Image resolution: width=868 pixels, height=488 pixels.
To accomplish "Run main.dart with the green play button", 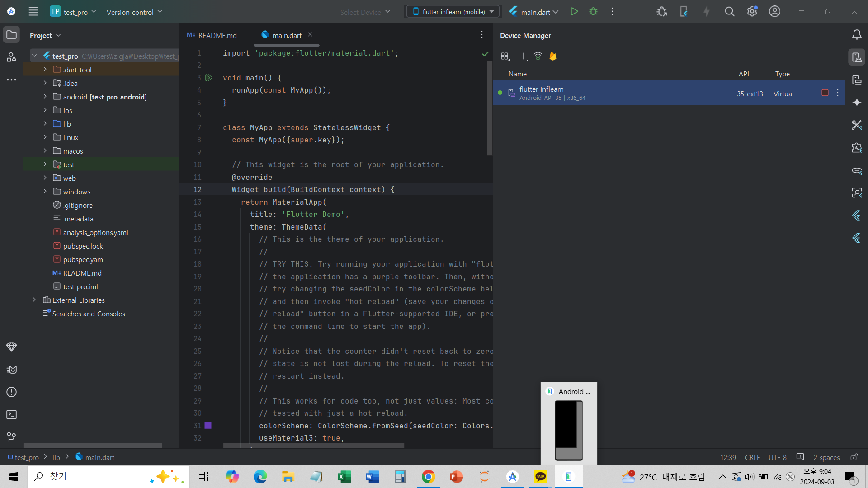I will (x=574, y=12).
